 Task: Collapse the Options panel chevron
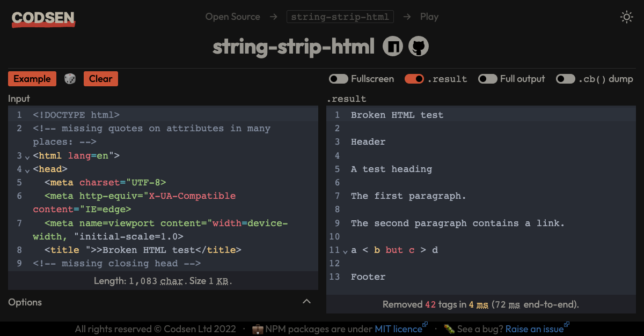(306, 302)
